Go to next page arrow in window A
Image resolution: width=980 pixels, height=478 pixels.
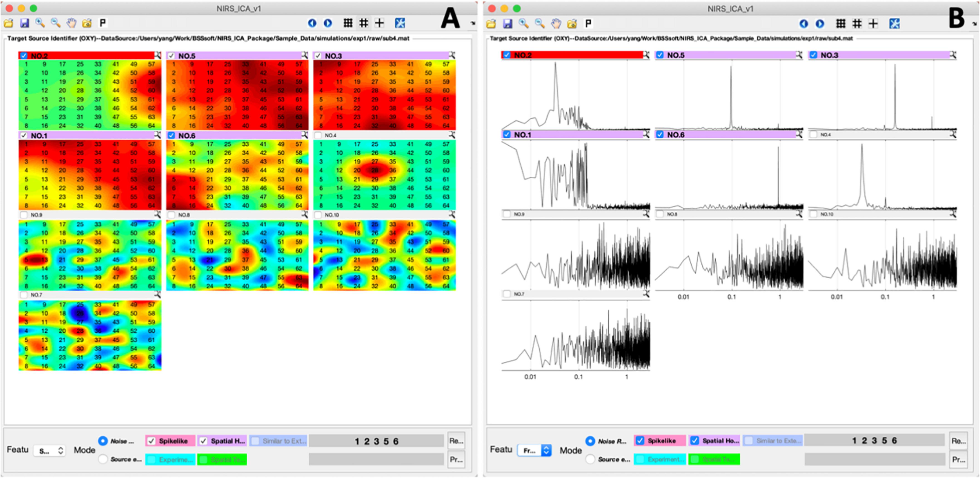[x=328, y=23]
